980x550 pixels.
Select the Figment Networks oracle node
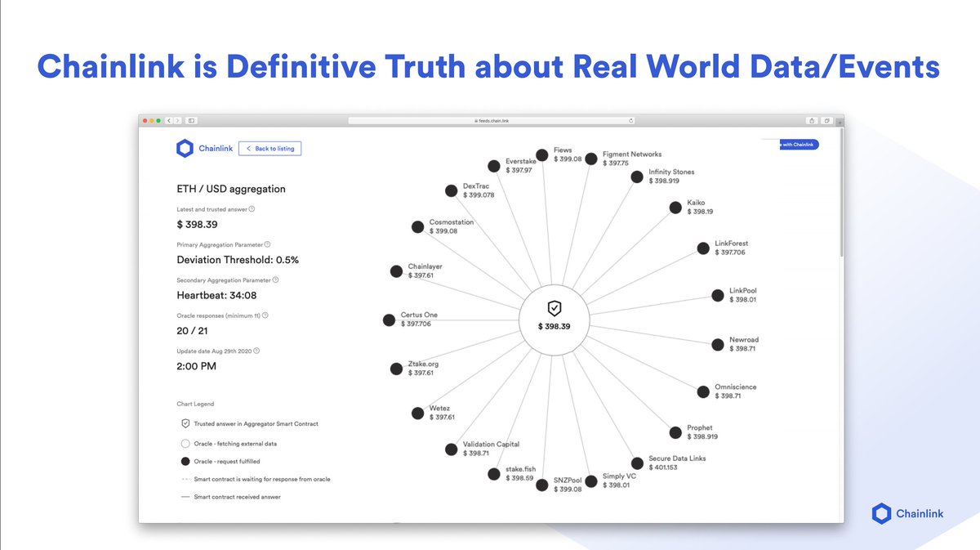(x=590, y=158)
